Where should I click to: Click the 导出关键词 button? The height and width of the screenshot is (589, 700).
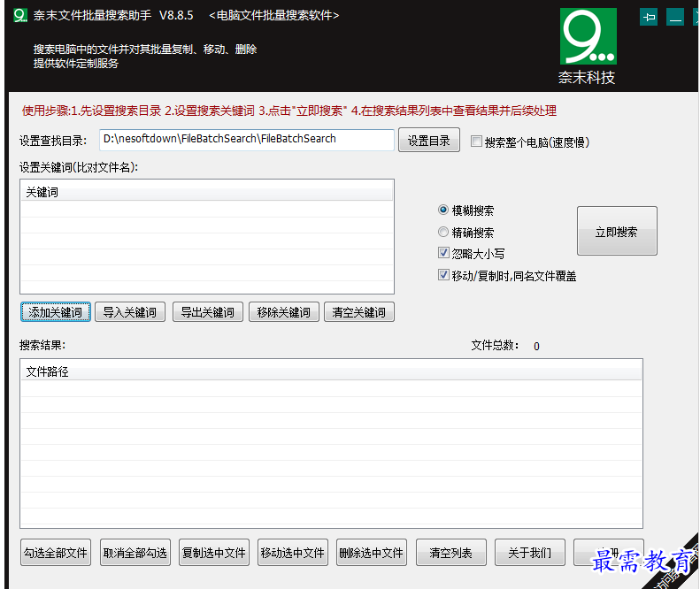coord(208,312)
